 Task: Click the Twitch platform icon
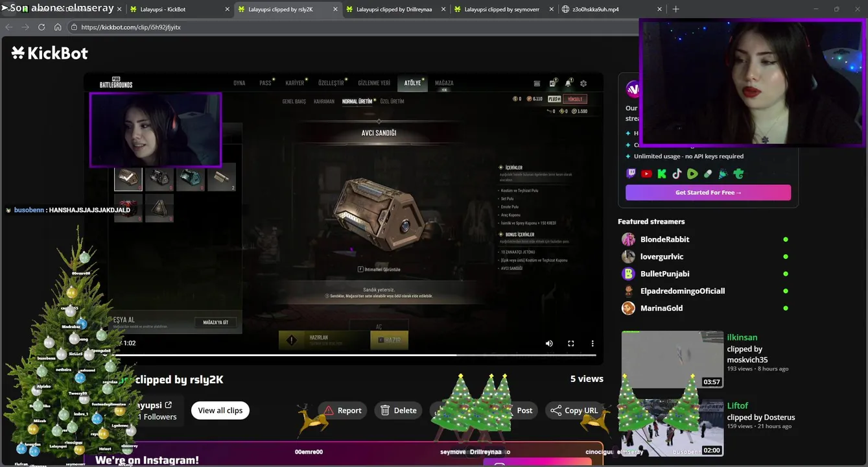(631, 174)
